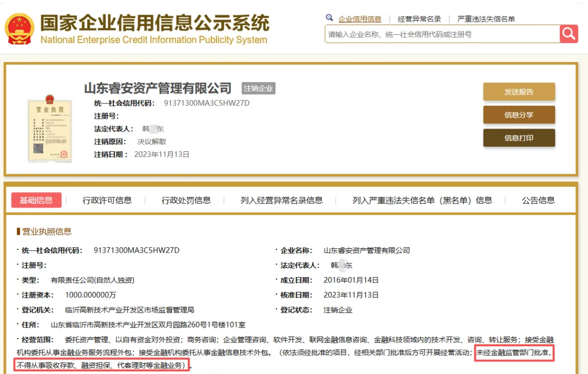
Task: Switch to the 基础信息 tab
Action: tap(36, 200)
